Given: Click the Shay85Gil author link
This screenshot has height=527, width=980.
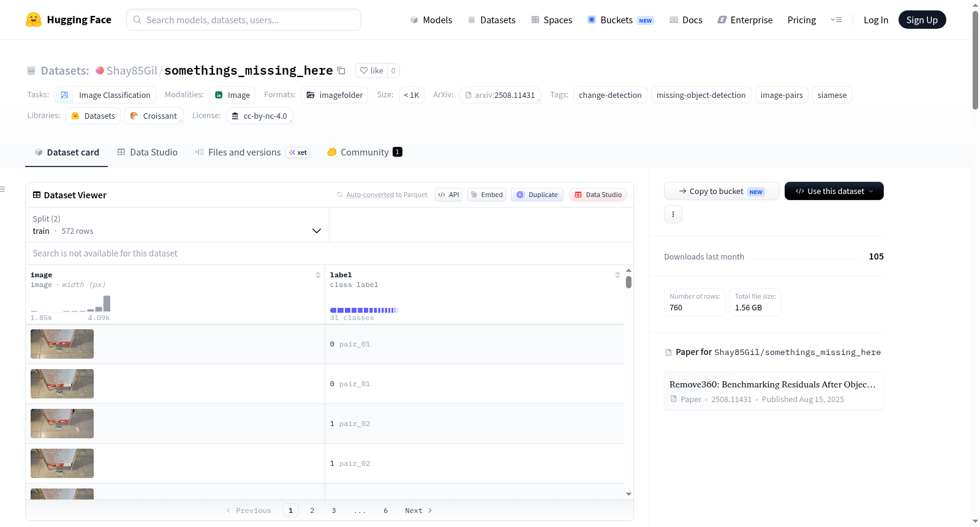Looking at the screenshot, I should click(x=132, y=70).
